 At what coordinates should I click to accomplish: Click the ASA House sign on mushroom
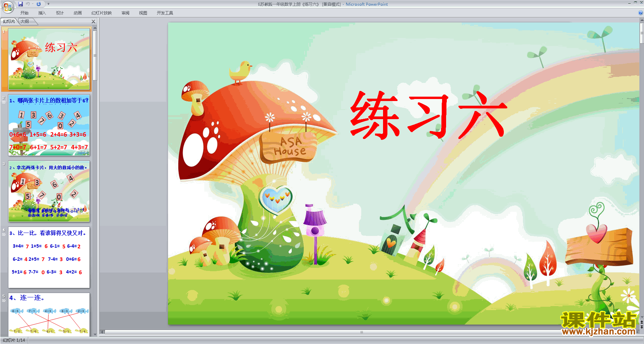coord(289,147)
